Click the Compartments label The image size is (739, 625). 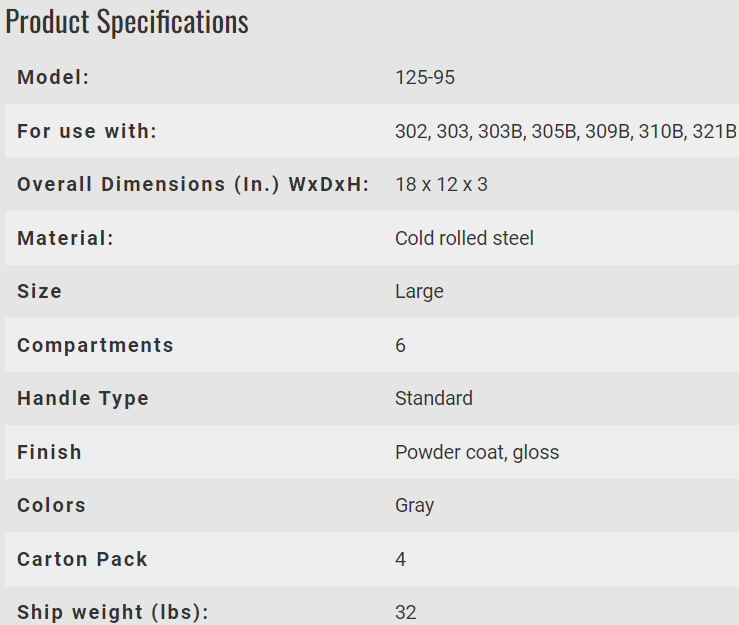[x=95, y=345]
